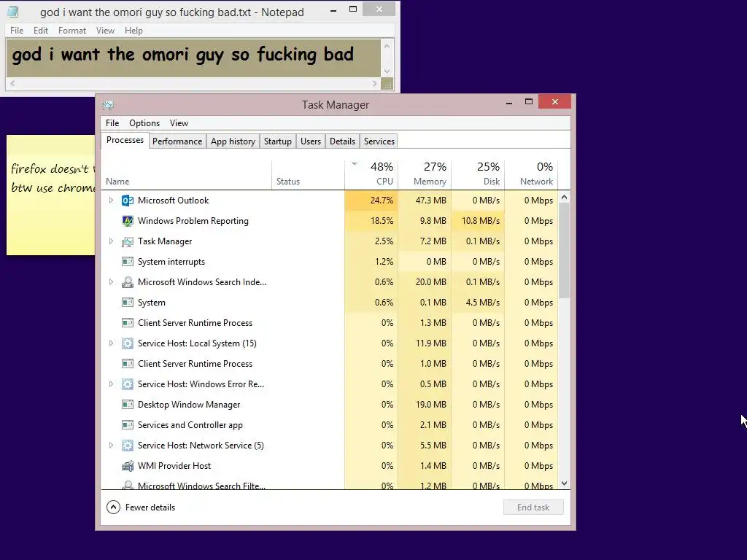Click the System interrupts process icon
Image resolution: width=747 pixels, height=560 pixels.
click(x=127, y=262)
